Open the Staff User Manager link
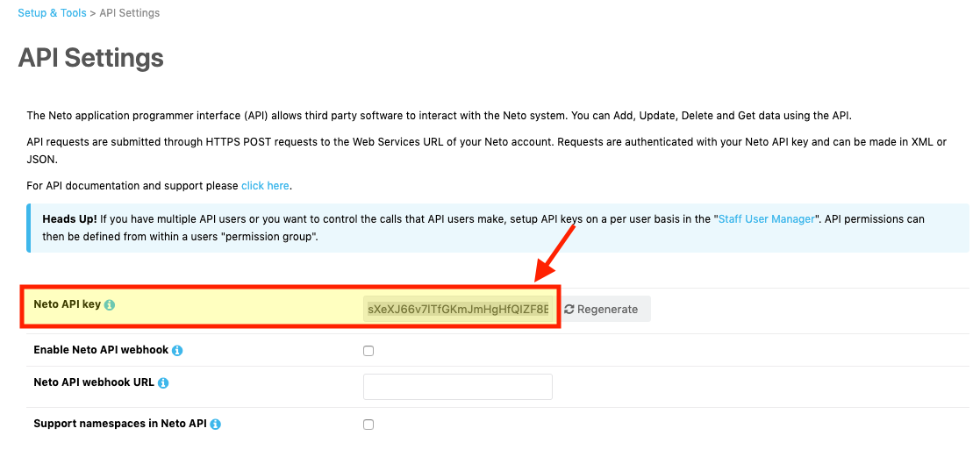The height and width of the screenshot is (457, 980). [767, 219]
